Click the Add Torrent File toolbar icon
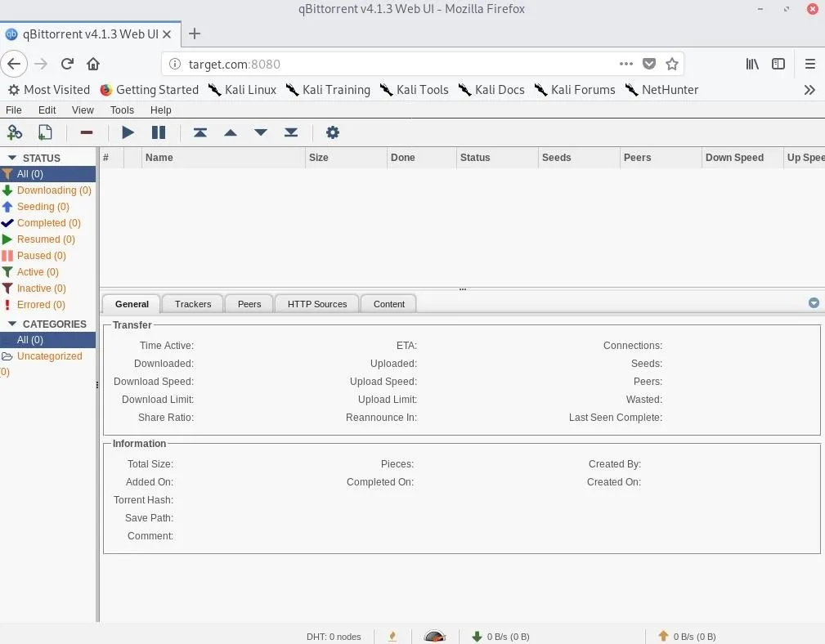The image size is (825, 644). point(45,132)
